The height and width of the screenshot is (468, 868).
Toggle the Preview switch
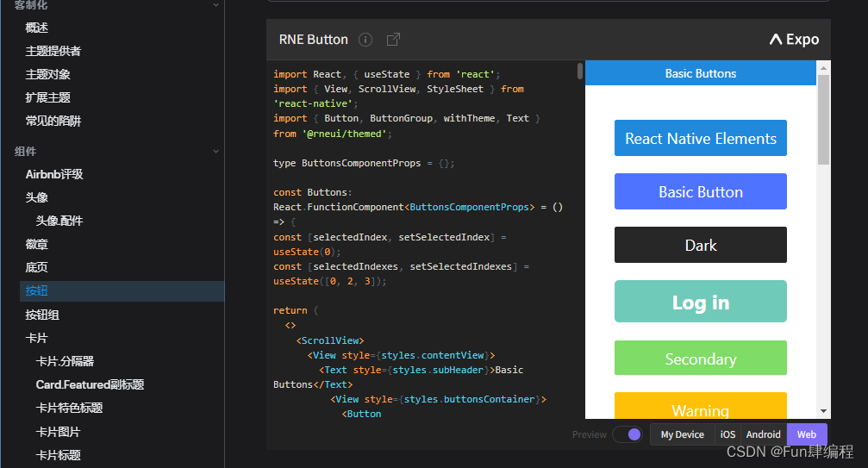(x=628, y=434)
